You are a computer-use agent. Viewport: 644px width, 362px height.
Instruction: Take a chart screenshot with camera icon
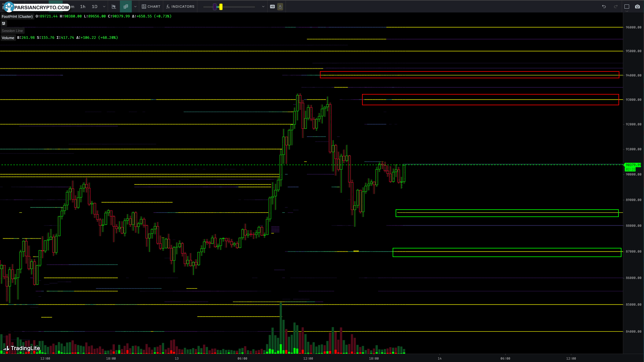pyautogui.click(x=637, y=7)
